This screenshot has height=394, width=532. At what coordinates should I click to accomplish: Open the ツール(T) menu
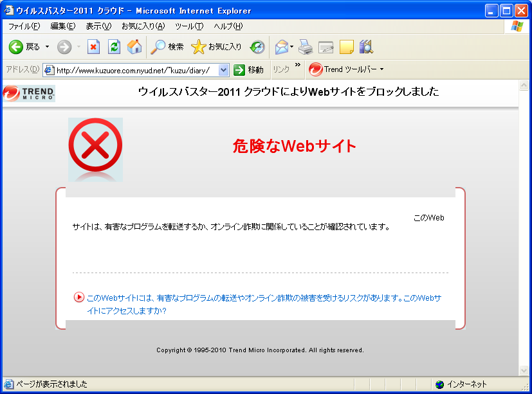click(189, 26)
